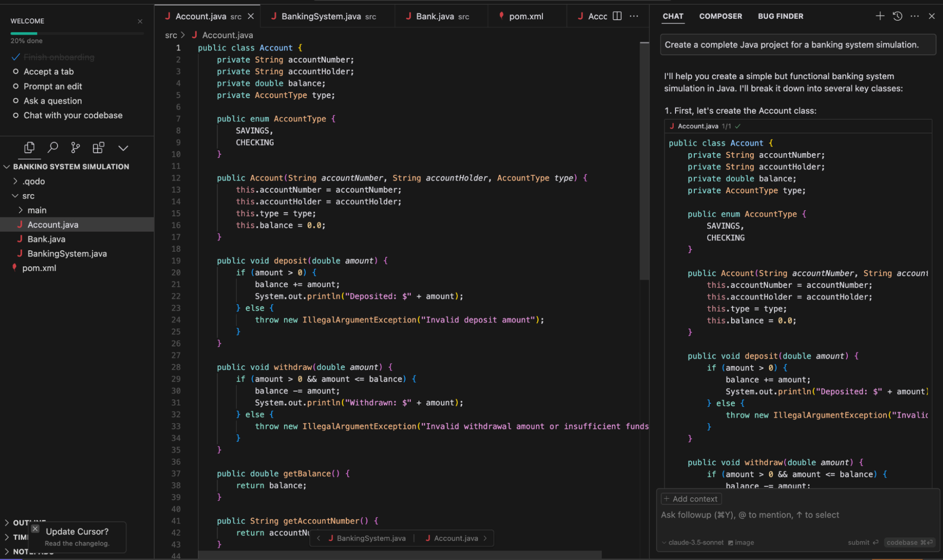Show chat history clock icon
This screenshot has height=560, width=943.
(897, 16)
